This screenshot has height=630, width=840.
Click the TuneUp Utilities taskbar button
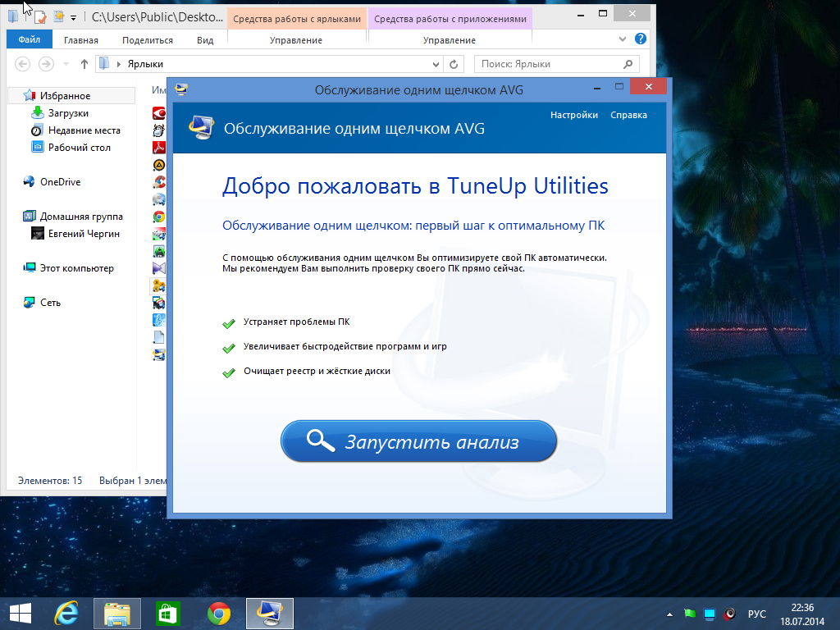click(x=269, y=614)
